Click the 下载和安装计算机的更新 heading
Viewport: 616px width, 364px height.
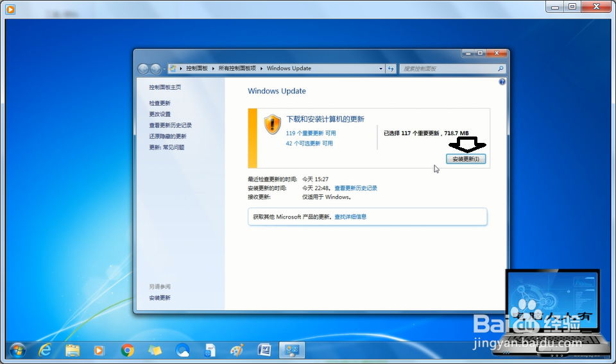point(325,119)
